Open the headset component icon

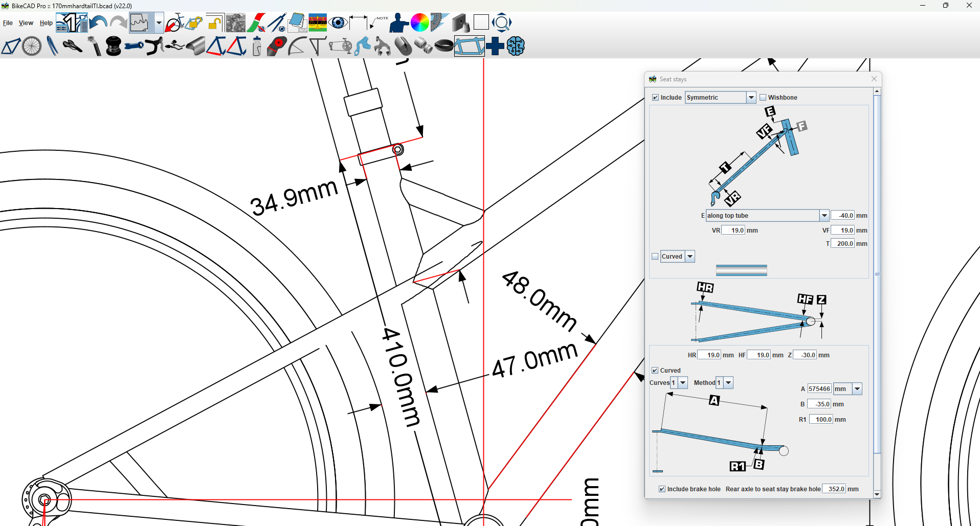point(113,47)
